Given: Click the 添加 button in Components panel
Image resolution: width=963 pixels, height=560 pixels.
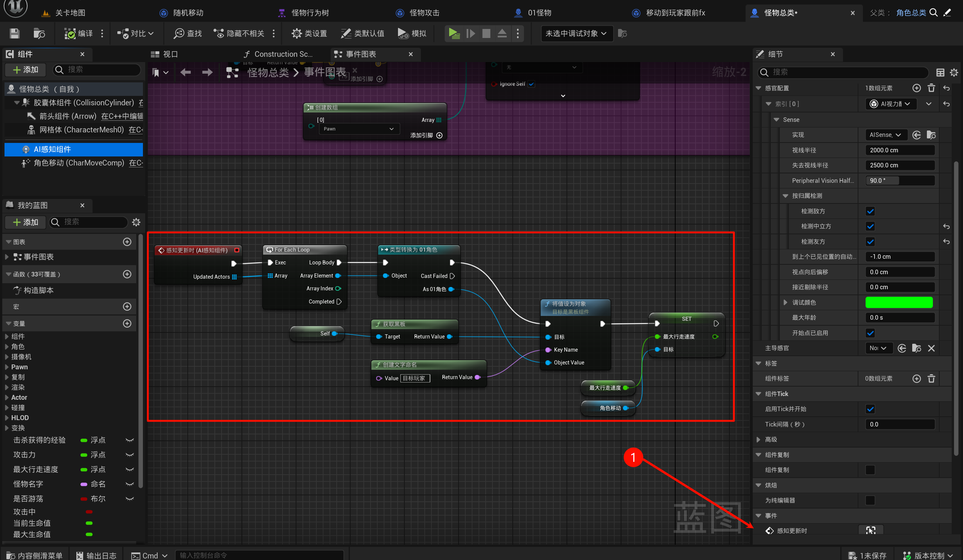Looking at the screenshot, I should tap(26, 70).
